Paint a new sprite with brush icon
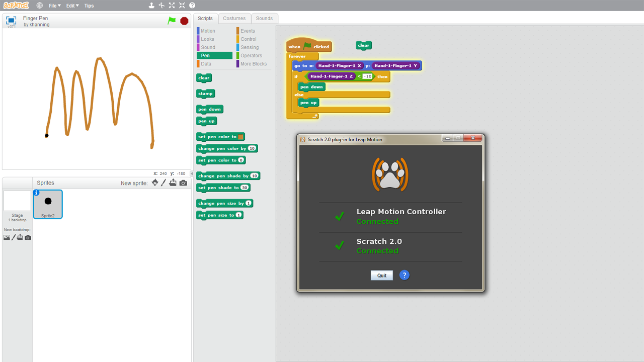The image size is (644, 362). click(164, 183)
